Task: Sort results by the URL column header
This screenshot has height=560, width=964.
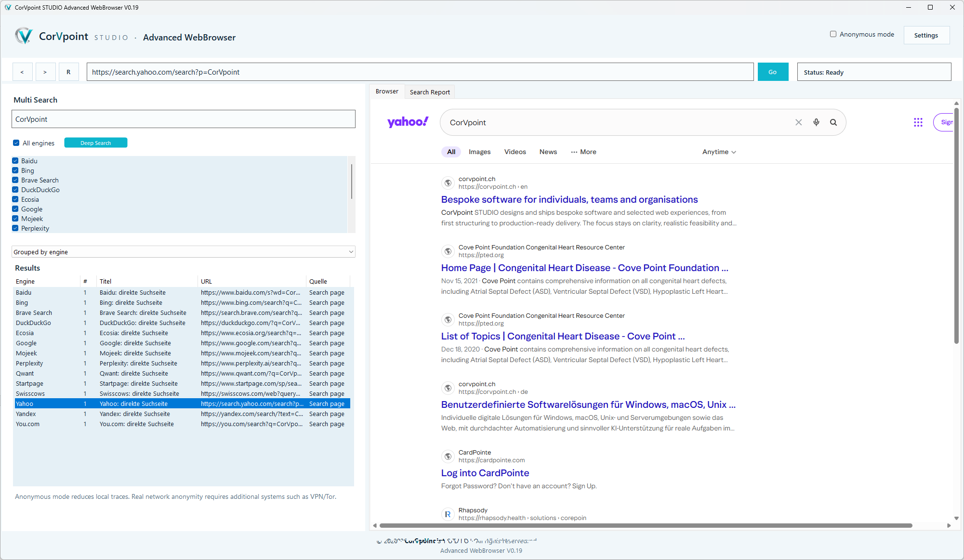Action: [252, 281]
